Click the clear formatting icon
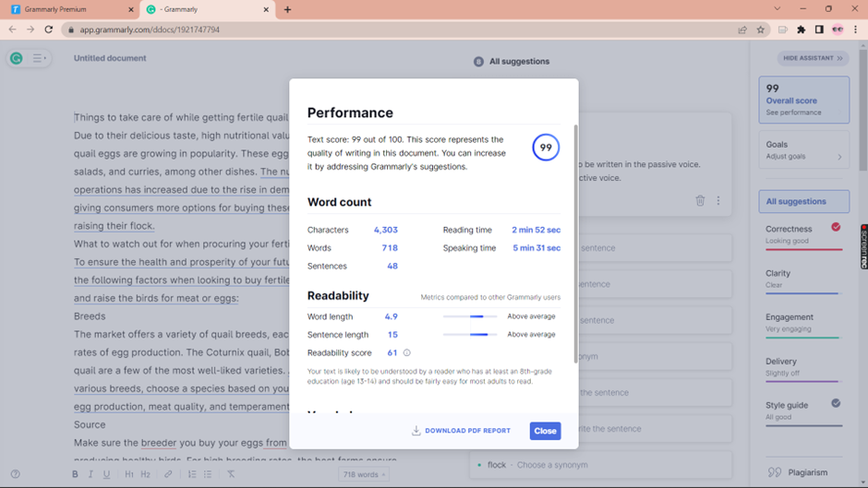Viewport: 868px width, 488px height. click(x=231, y=474)
